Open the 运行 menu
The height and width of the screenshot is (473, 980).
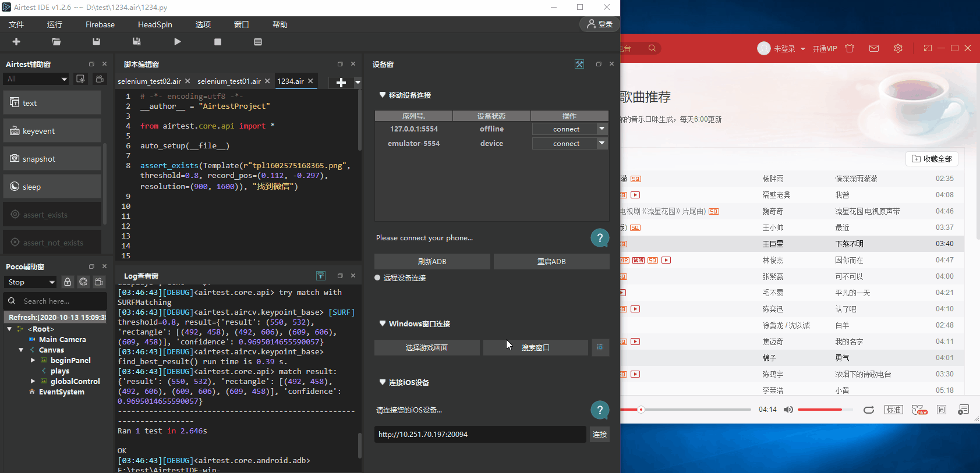tap(55, 24)
